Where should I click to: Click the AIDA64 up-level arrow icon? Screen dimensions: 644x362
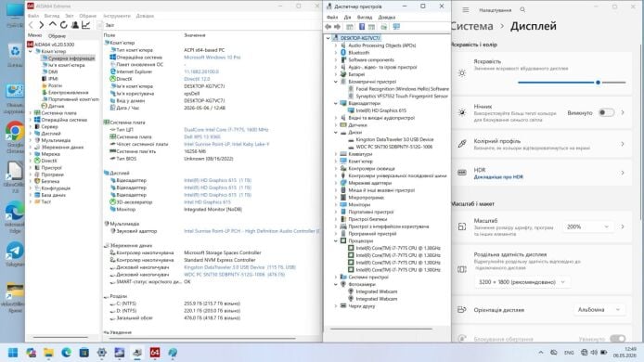click(52, 25)
